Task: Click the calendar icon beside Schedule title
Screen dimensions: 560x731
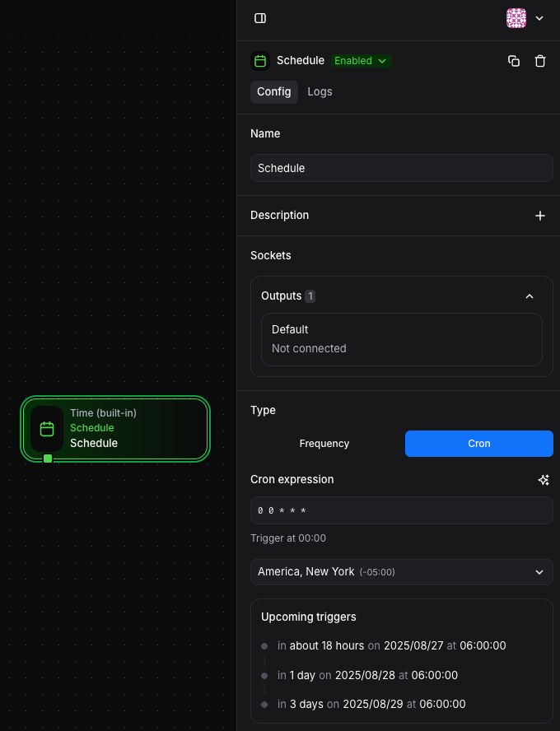Action: tap(260, 61)
